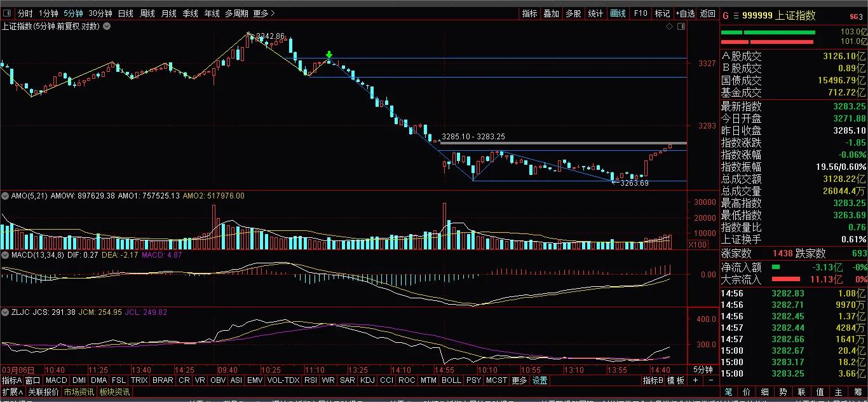
Task: Expand the 更多 periods menu
Action: pos(264,13)
